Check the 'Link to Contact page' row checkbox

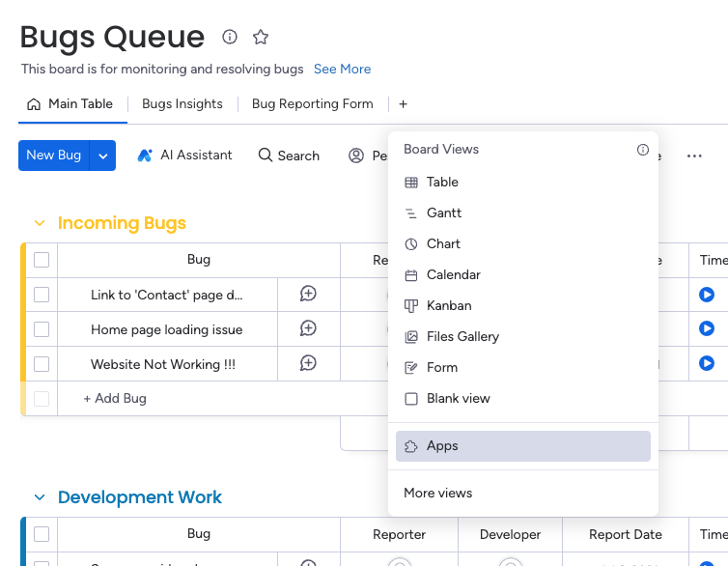[x=42, y=295]
